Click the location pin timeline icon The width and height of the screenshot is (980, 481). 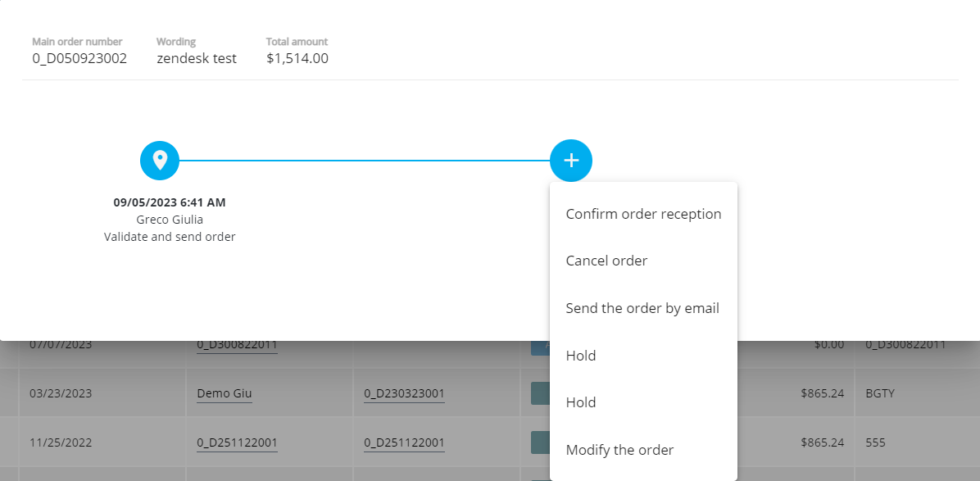click(x=160, y=160)
